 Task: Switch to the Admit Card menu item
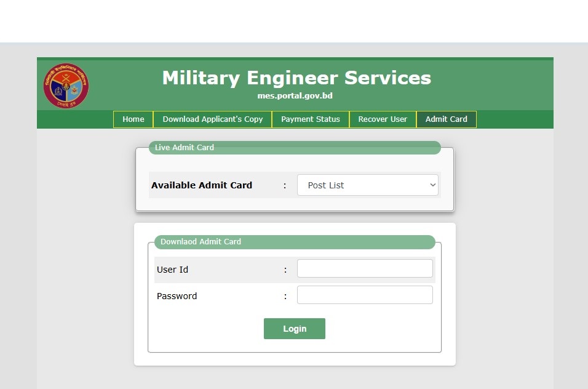click(447, 119)
